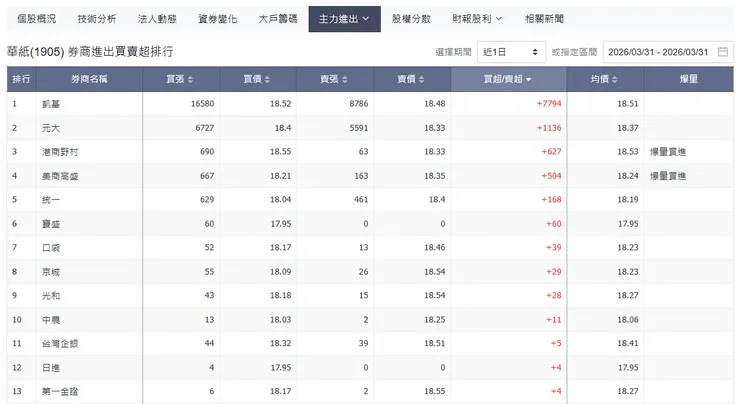Click 爆量買進 tag in 港商野村 row

tap(668, 152)
